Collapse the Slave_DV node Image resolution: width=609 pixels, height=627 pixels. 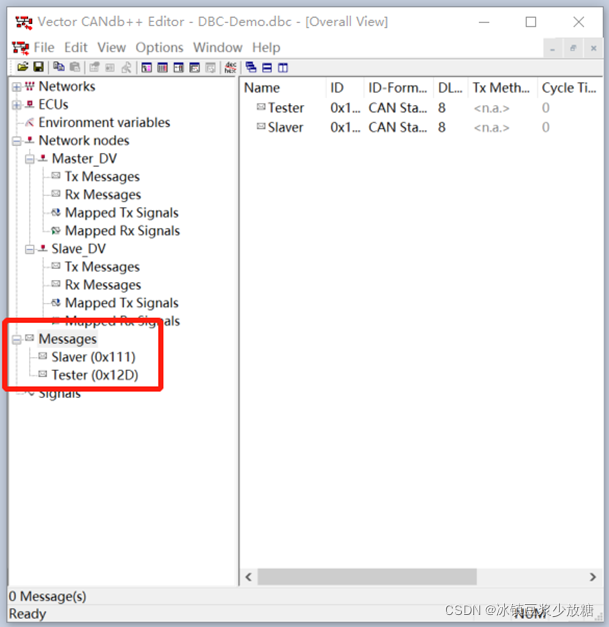pyautogui.click(x=30, y=250)
